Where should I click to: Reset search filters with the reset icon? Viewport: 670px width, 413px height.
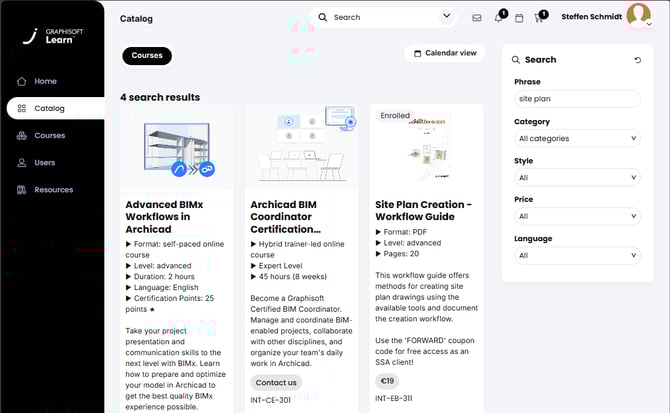pos(638,60)
